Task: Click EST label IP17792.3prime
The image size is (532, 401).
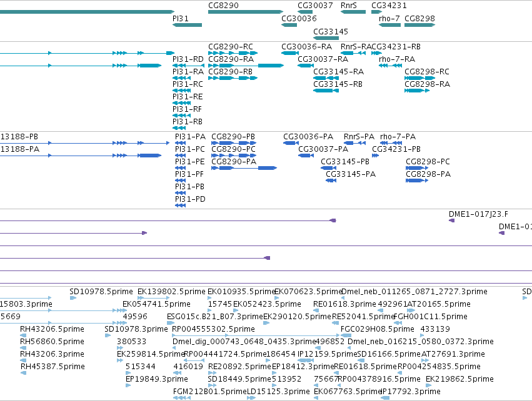Action: [411, 392]
